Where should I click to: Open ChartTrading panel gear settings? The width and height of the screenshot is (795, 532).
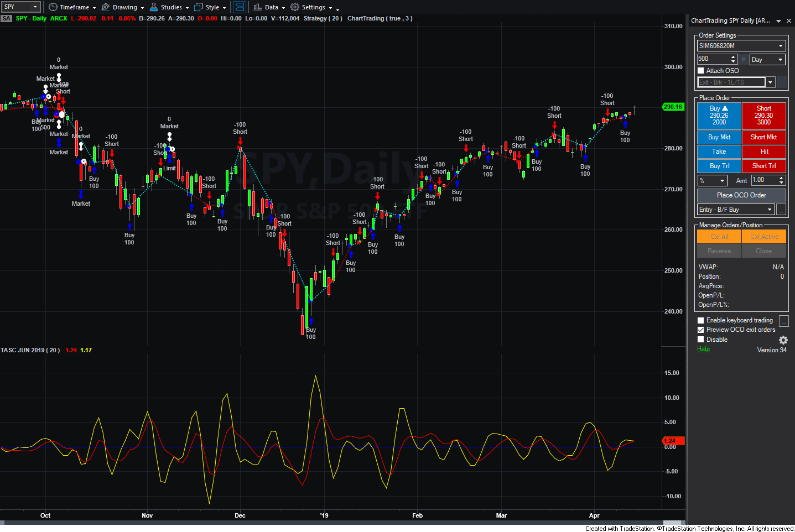tap(783, 340)
